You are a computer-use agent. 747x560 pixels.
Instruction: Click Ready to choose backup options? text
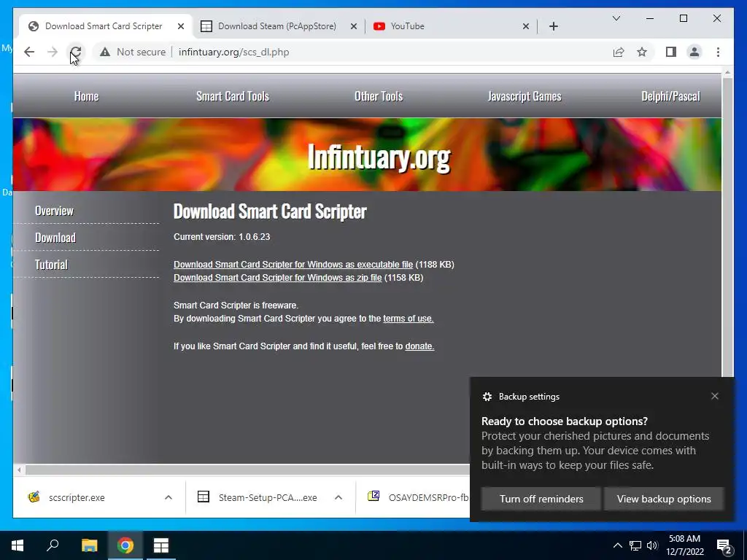[565, 421]
